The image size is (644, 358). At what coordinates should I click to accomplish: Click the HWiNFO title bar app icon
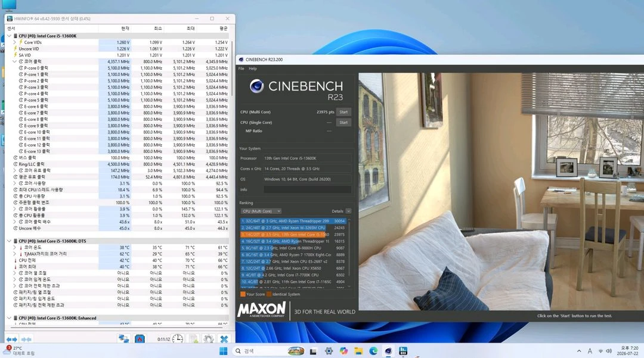pyautogui.click(x=10, y=18)
